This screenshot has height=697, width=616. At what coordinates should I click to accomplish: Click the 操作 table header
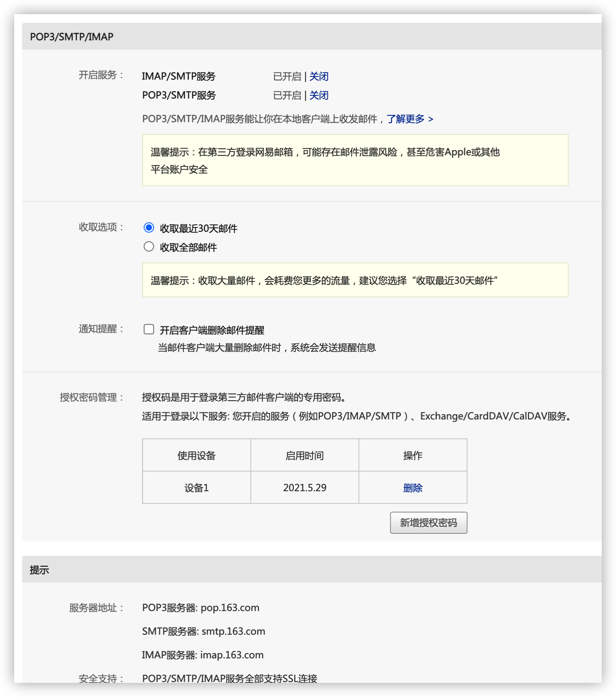pos(413,455)
